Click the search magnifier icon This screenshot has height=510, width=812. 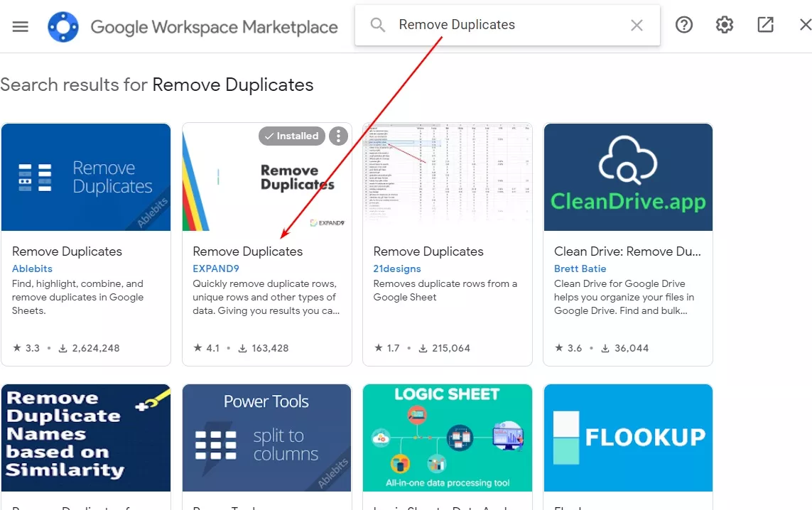(x=378, y=25)
